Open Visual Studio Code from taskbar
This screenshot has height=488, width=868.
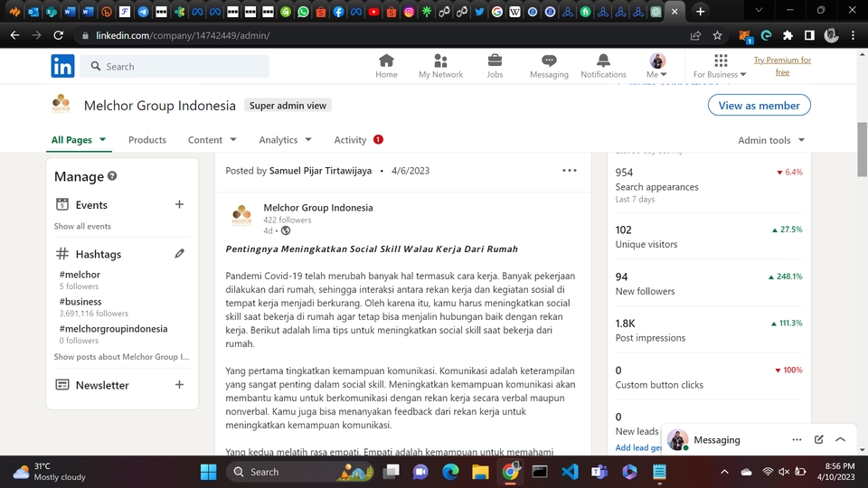point(570,472)
